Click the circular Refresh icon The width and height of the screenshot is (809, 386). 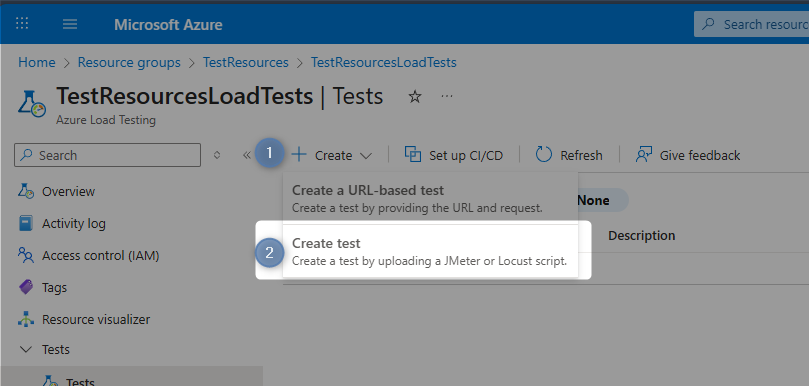(544, 154)
